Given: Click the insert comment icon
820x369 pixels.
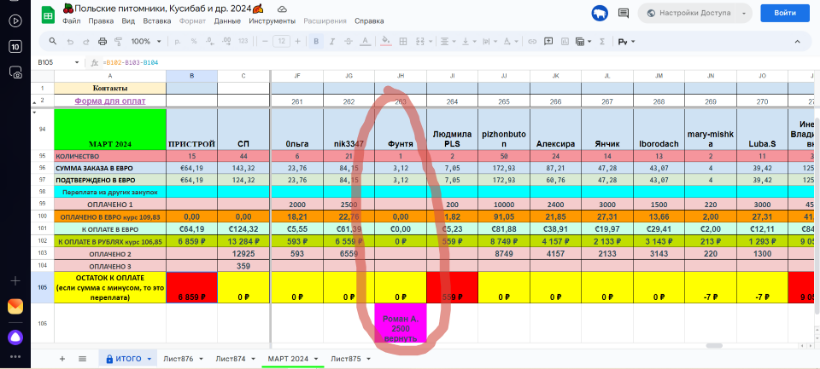Looking at the screenshot, I should pyautogui.click(x=549, y=41).
